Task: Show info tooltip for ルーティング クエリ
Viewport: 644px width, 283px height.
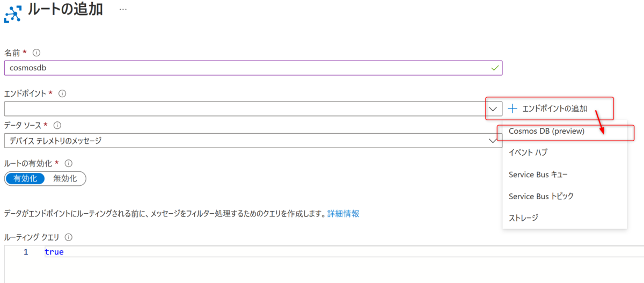Action: coord(68,237)
